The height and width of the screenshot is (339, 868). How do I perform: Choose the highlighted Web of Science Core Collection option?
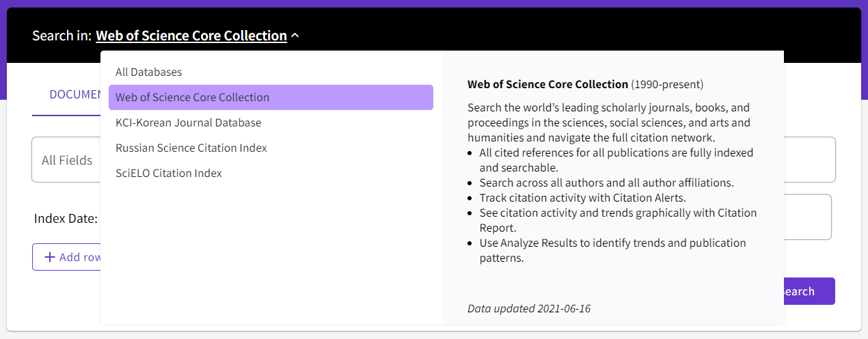click(x=271, y=97)
